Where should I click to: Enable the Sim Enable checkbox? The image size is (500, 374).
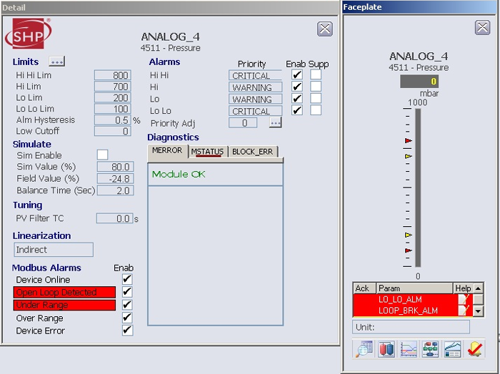click(102, 155)
